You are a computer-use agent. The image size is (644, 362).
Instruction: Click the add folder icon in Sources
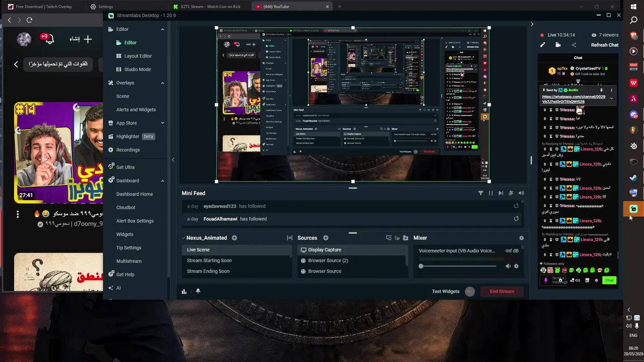[x=406, y=238]
